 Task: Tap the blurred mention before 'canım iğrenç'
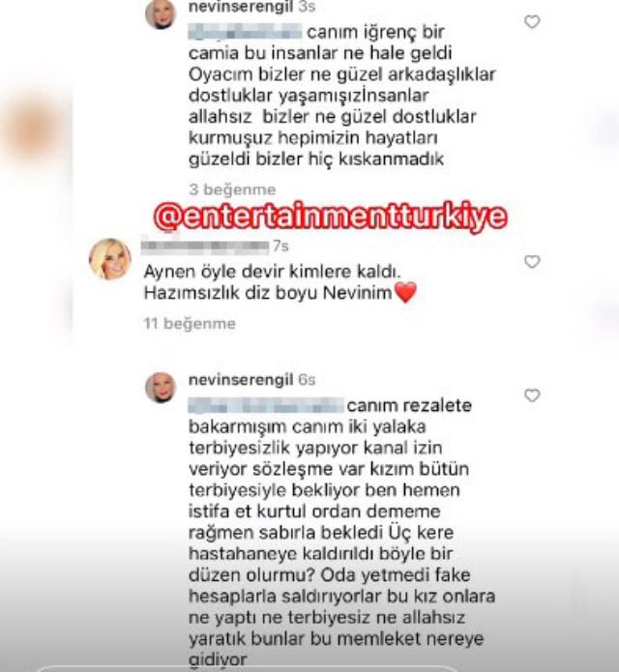coord(245,32)
